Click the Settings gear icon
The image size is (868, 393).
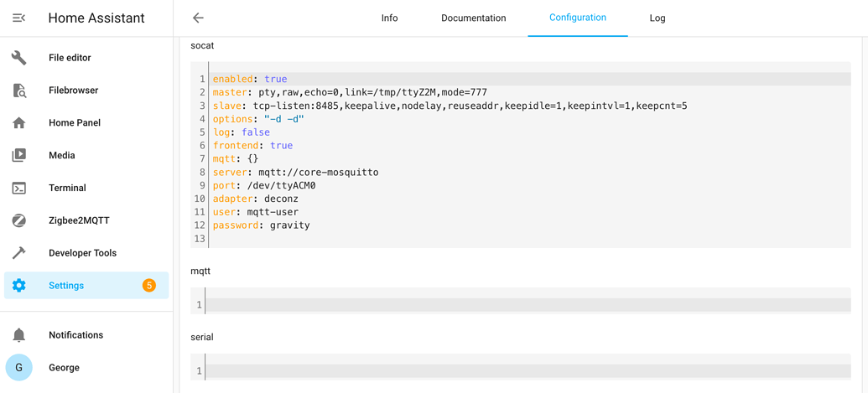point(18,286)
